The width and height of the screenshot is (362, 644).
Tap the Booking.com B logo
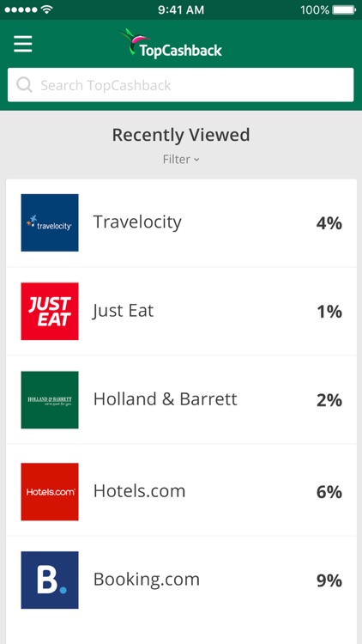(x=50, y=580)
